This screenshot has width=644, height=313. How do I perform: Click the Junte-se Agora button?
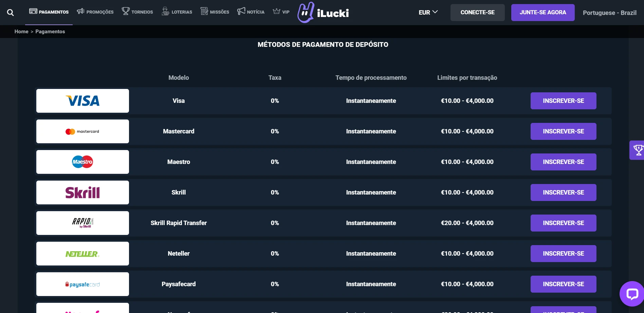543,13
